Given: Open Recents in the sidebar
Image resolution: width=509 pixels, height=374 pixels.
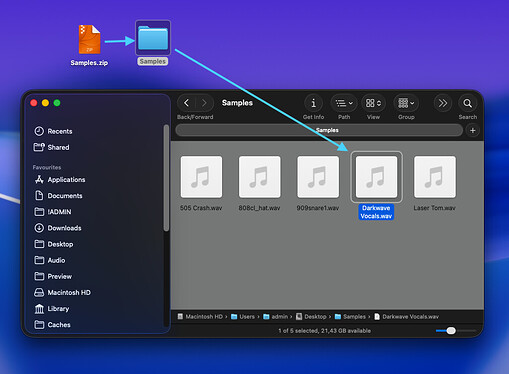Looking at the screenshot, I should (x=53, y=131).
